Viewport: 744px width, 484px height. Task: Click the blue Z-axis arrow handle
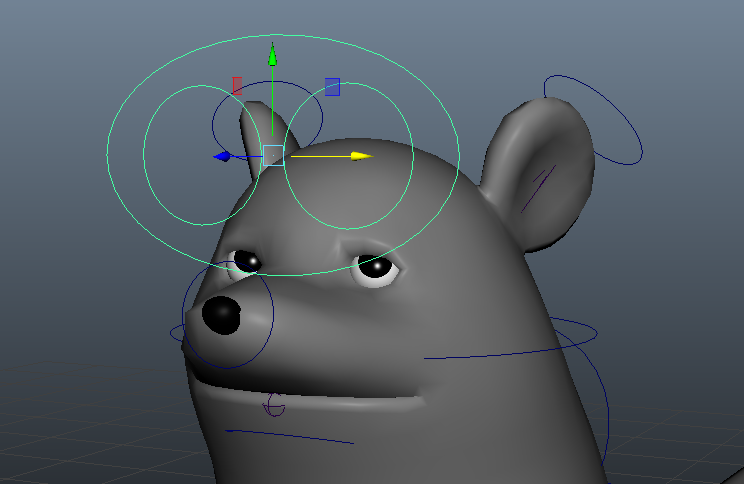[x=222, y=156]
